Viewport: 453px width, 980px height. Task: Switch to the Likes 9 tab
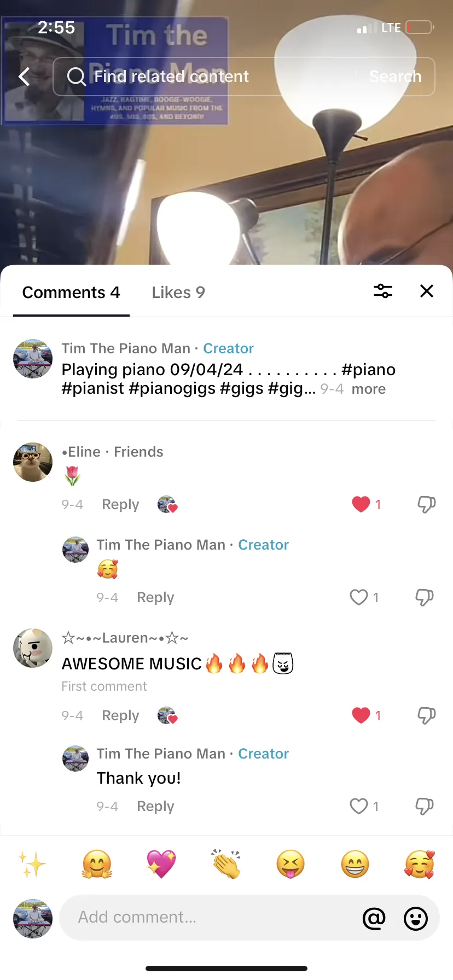click(178, 293)
